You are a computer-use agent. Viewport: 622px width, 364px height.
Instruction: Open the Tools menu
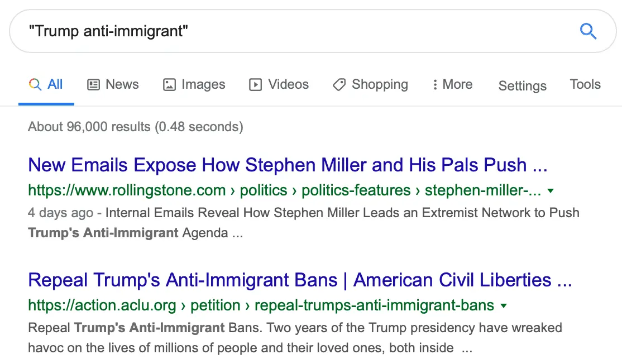click(585, 84)
